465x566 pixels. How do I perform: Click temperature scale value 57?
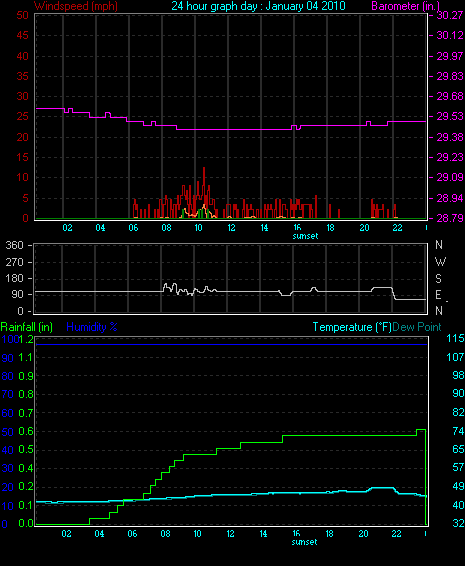(x=458, y=467)
